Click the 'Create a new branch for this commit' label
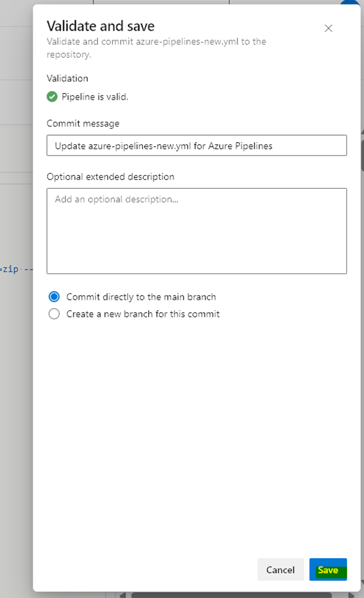 point(143,314)
